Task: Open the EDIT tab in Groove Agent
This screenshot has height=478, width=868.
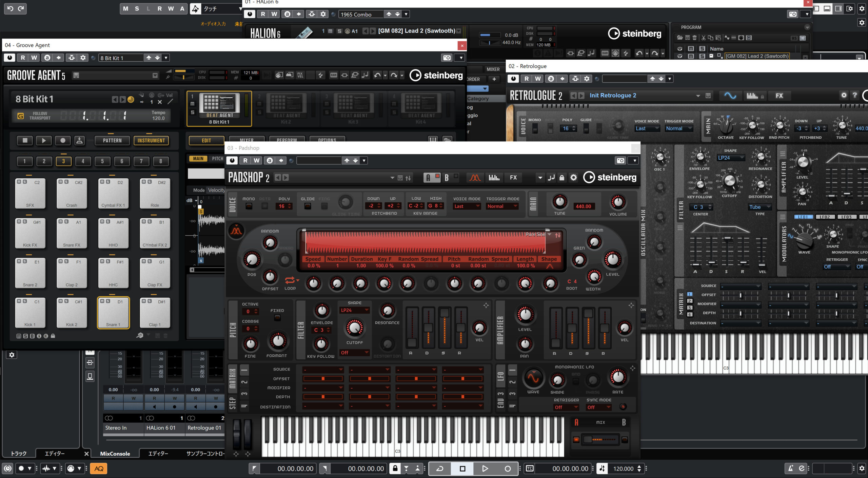Action: pos(206,140)
